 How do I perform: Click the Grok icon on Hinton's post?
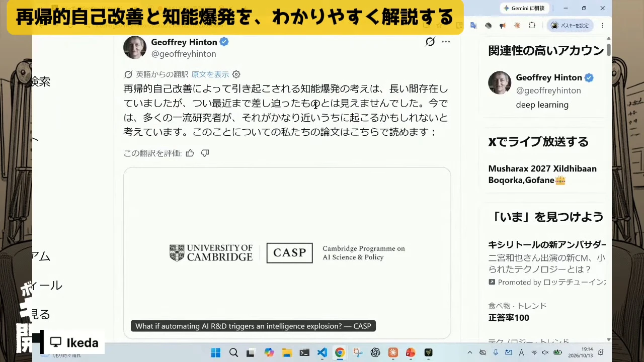tap(430, 42)
